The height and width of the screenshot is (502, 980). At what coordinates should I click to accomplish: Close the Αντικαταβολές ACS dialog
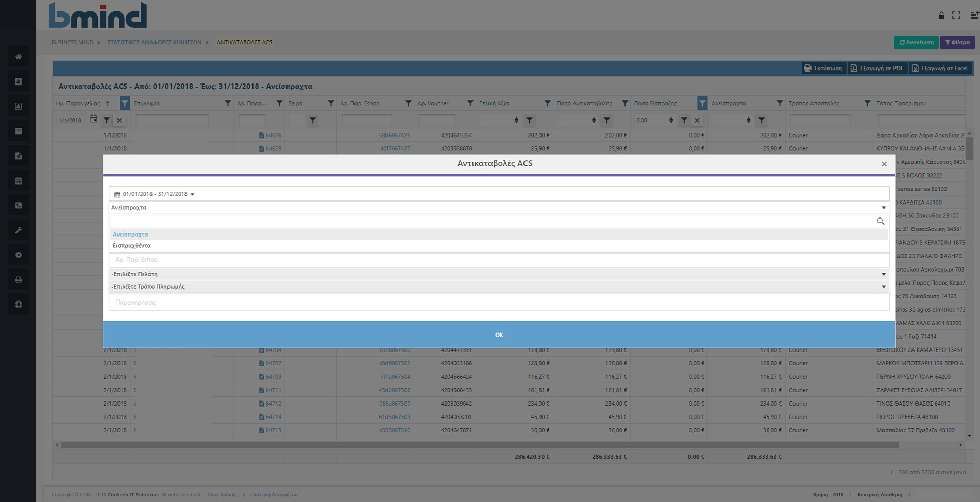tap(884, 164)
